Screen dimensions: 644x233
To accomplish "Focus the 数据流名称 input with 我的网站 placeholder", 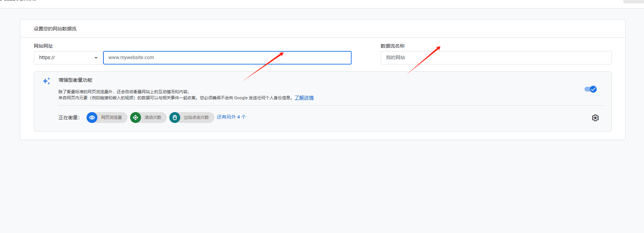I will tap(496, 58).
